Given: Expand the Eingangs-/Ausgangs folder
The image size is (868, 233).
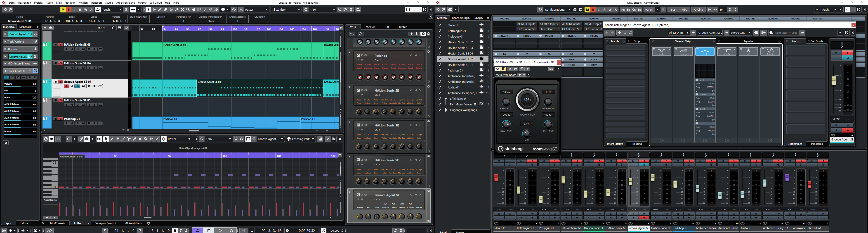Looking at the screenshot, I should tap(446, 110).
